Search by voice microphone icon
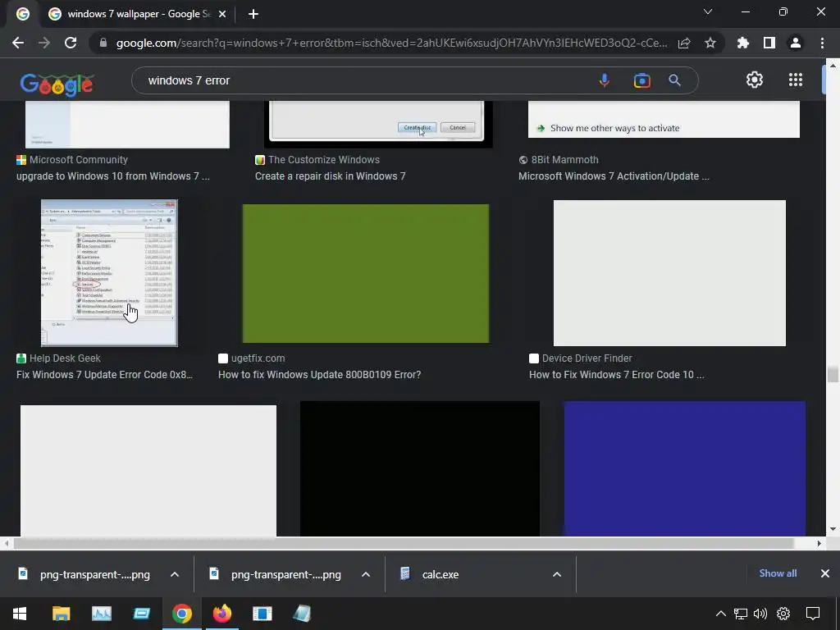The image size is (840, 630). coord(605,80)
